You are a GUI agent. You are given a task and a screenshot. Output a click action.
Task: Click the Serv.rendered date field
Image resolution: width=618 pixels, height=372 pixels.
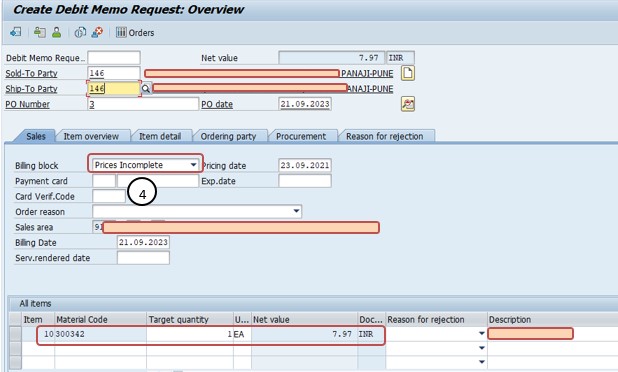coord(143,258)
